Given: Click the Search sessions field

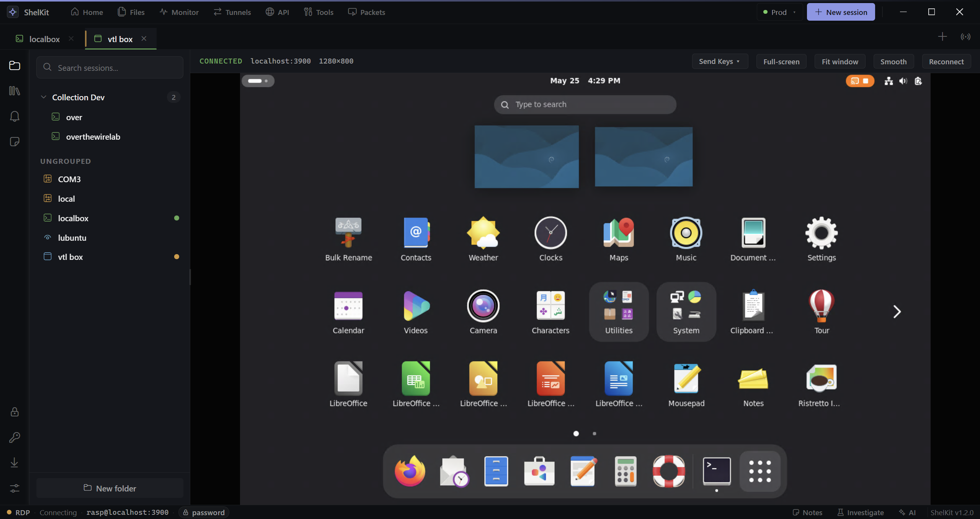Looking at the screenshot, I should (x=109, y=67).
